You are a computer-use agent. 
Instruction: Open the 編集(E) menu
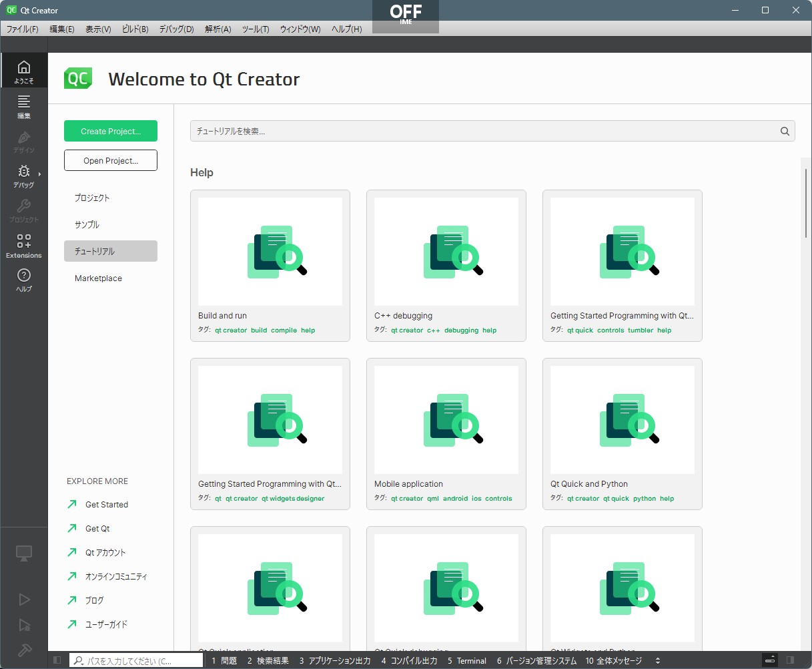(62, 29)
